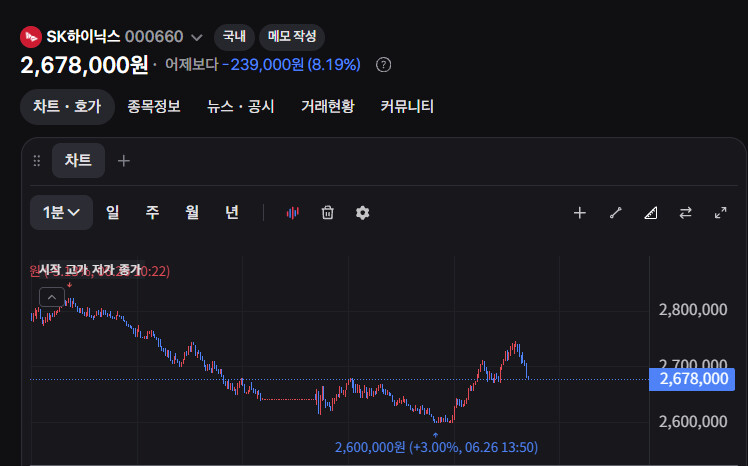Click the swap arrows compare icon
748x466 pixels.
(x=686, y=213)
